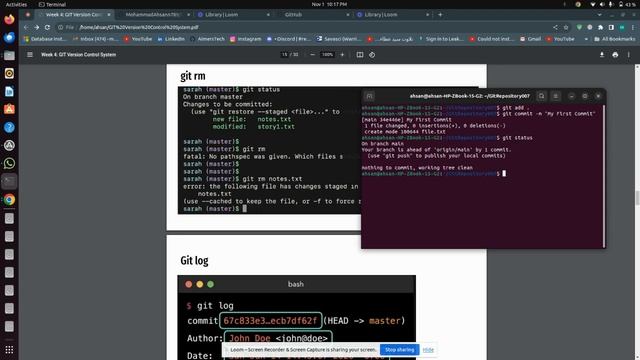Switch to Week 4 GIT Version Control tab

pyautogui.click(x=73, y=15)
